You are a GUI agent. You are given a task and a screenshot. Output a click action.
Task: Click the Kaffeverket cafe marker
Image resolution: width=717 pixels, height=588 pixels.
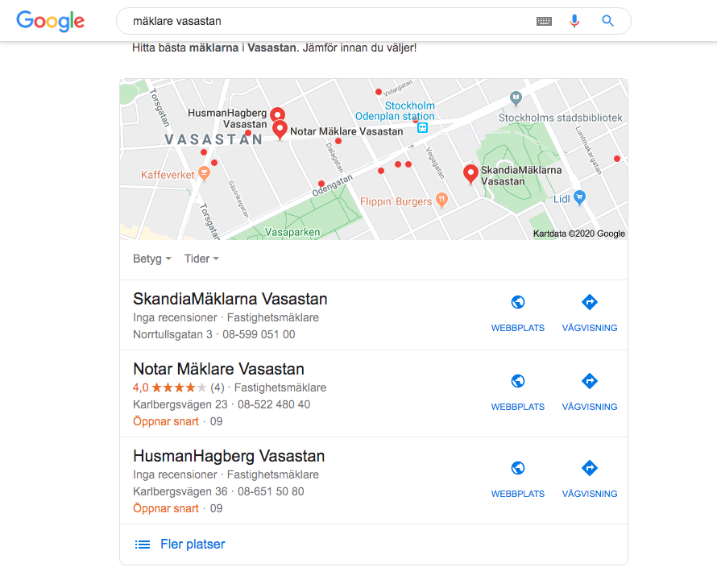[x=205, y=174]
